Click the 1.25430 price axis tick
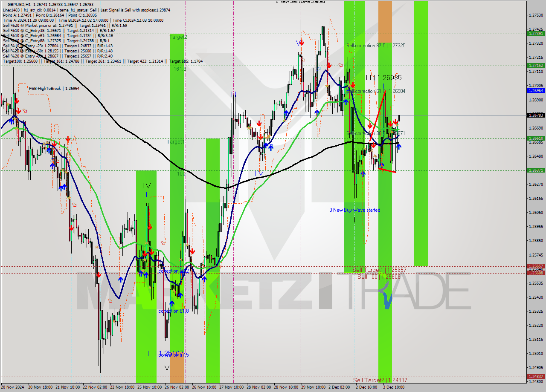546x392 pixels. [536, 297]
